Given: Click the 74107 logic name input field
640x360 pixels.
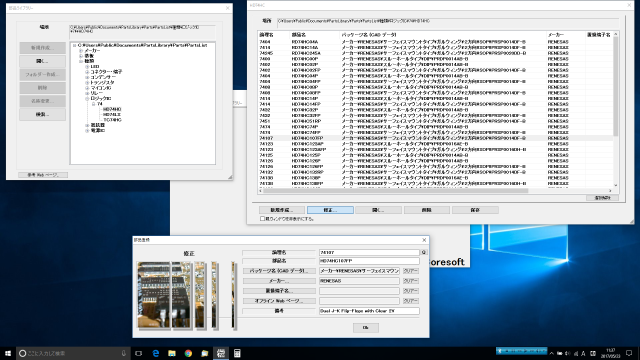Looking at the screenshot, I should (x=369, y=252).
